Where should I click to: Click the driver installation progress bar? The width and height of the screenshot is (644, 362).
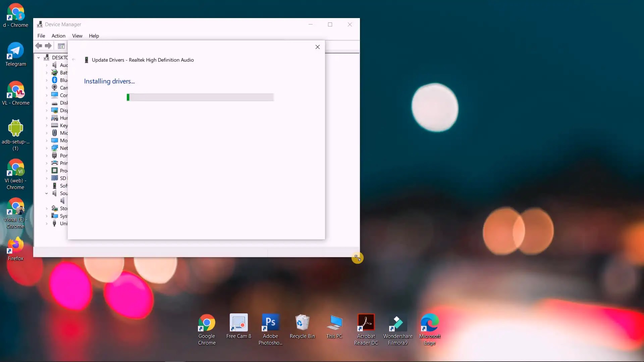200,97
